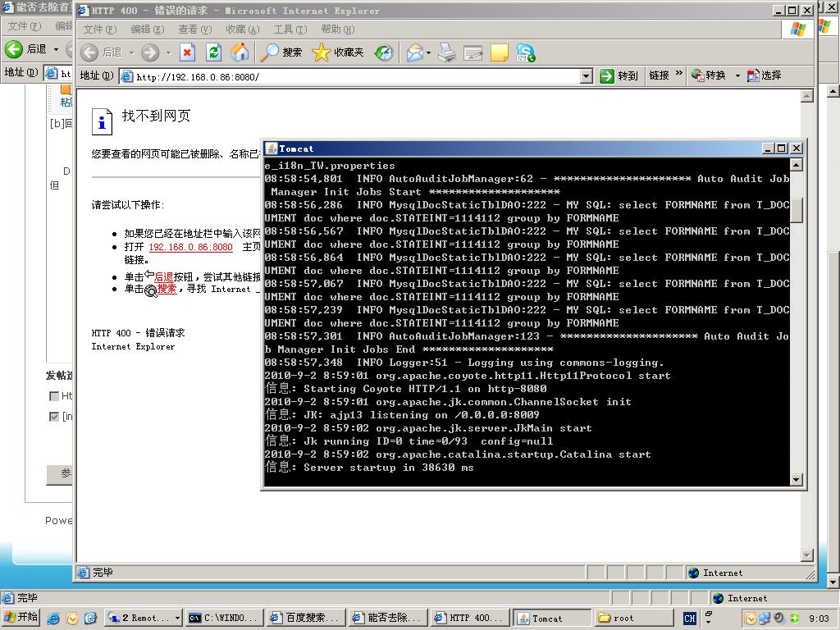This screenshot has width=840, height=630.
Task: Toggle the Ht checkbox in background window
Action: click(x=53, y=396)
